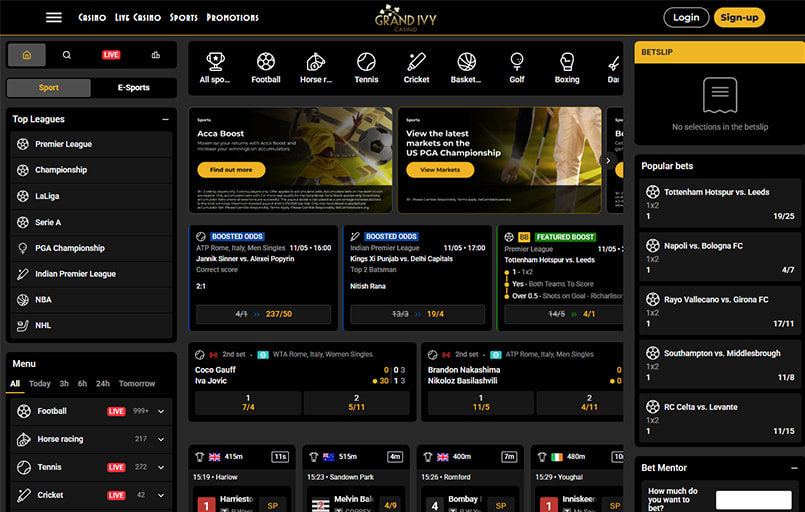Open Championship league

[91, 170]
